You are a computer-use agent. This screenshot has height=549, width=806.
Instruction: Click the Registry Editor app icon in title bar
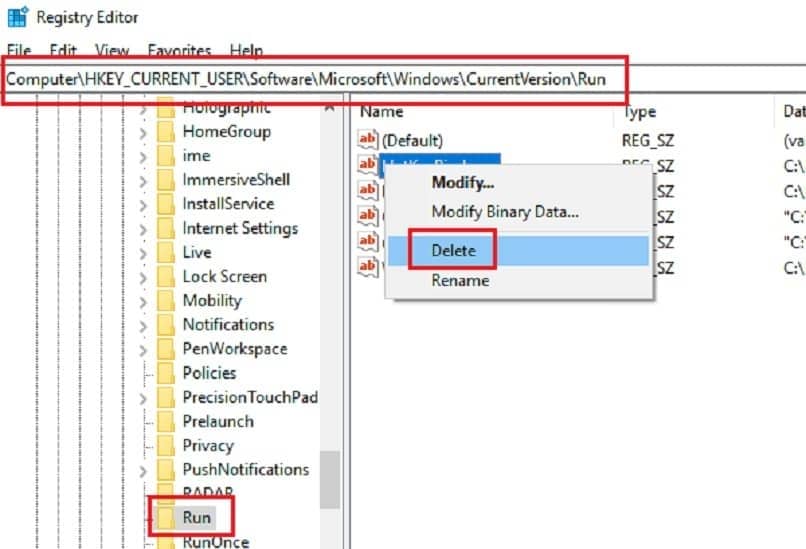17,17
